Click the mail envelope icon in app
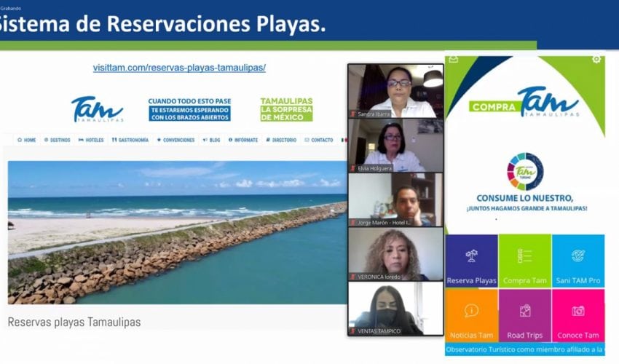Screen dimensions: 619x364 point(453,59)
